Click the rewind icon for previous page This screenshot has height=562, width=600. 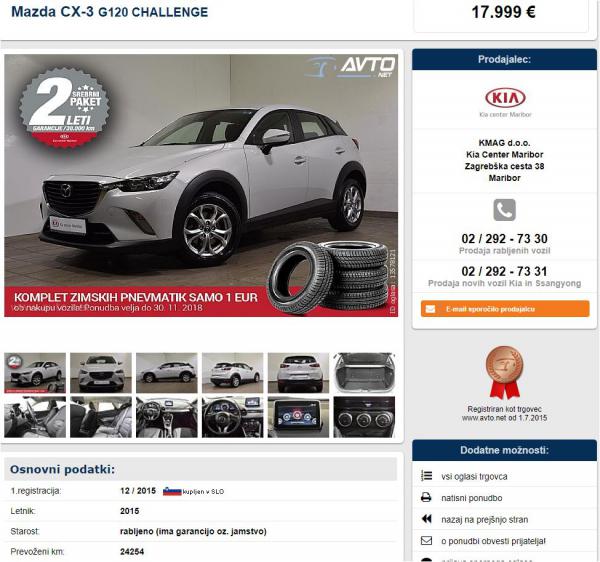tap(426, 519)
